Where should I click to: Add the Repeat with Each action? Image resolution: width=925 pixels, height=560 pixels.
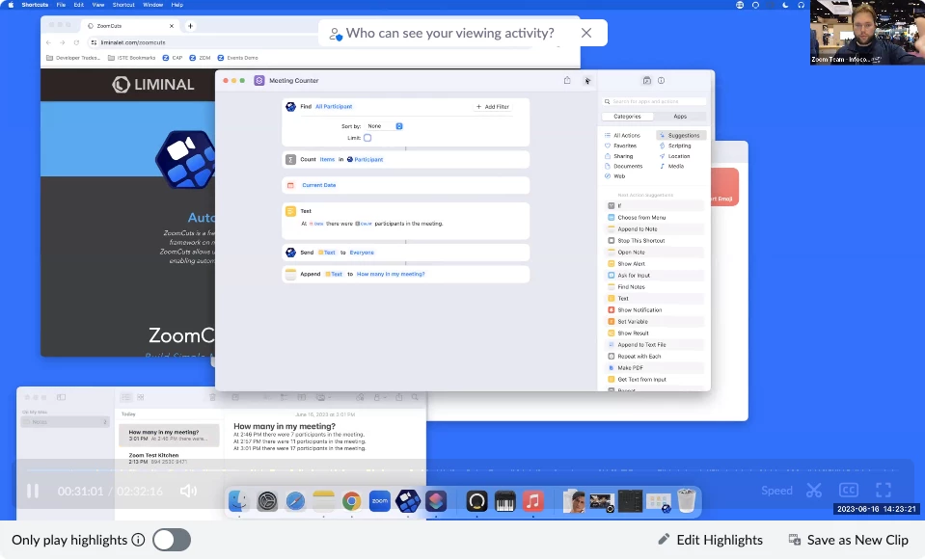click(x=655, y=357)
